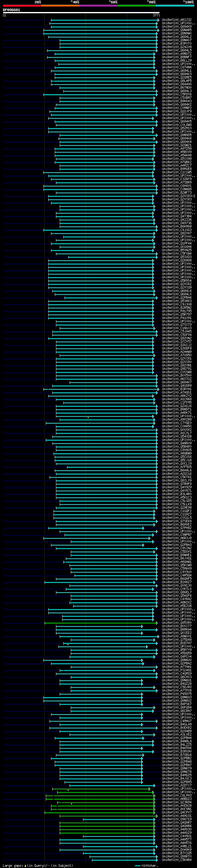Screen dimensions: 197x868
Task: Click hit name UniRef100_B8BNF7
Action: tap(177, 57)
